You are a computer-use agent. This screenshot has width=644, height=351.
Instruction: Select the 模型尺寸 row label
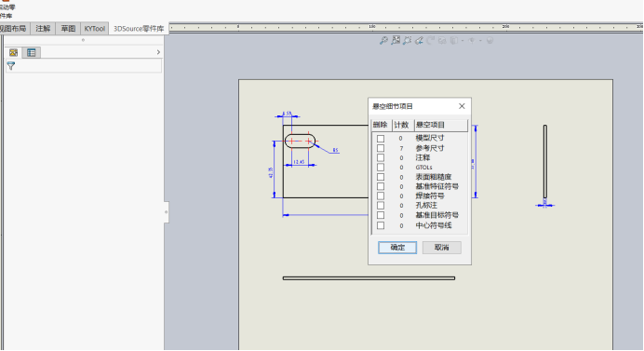(x=430, y=139)
